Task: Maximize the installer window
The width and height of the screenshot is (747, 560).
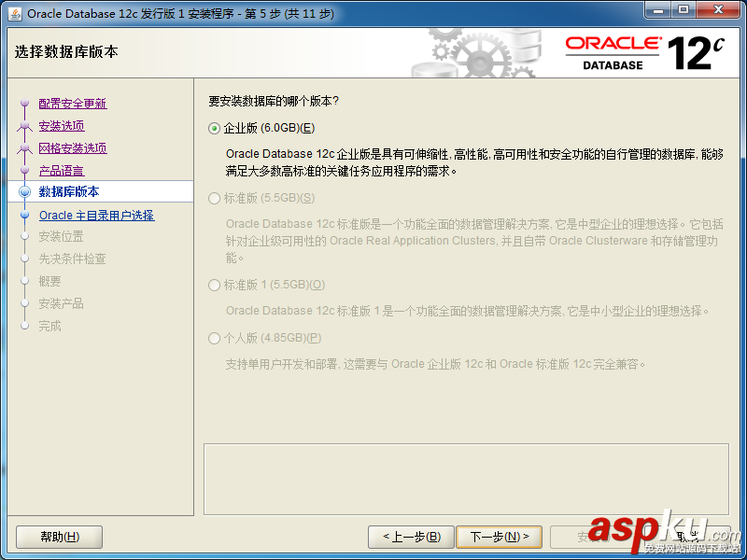Action: 684,10
